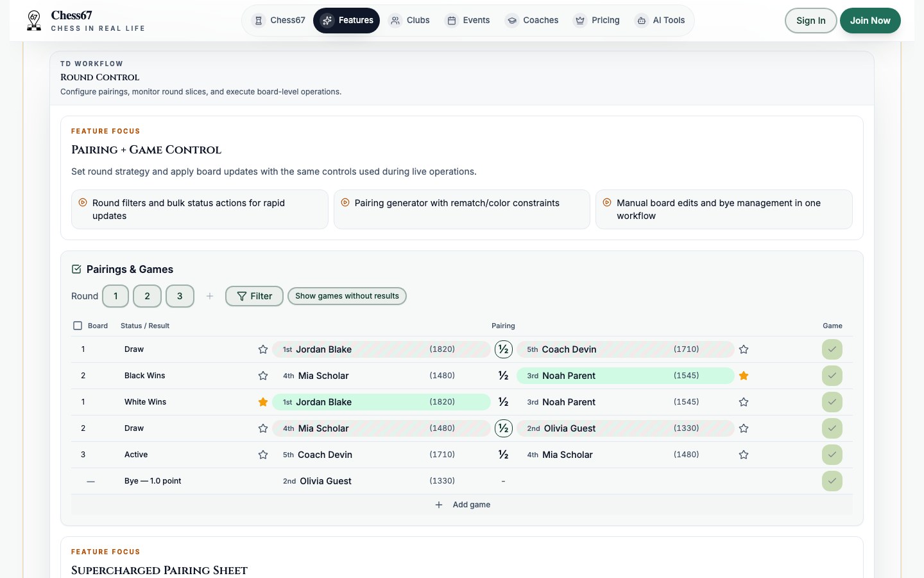
Task: Star Jordan Blake in the Draw row
Action: click(x=263, y=349)
